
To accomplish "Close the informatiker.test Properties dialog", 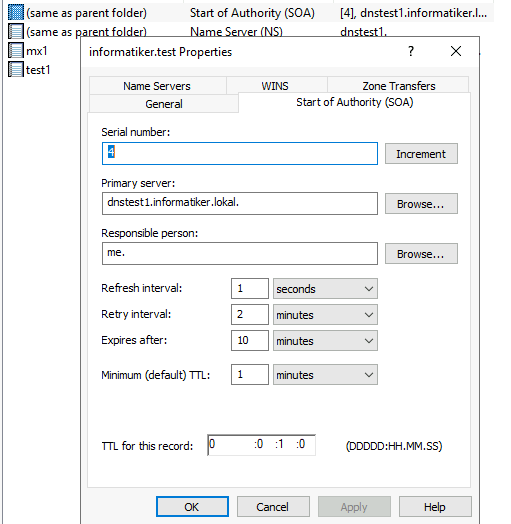I will pos(456,51).
